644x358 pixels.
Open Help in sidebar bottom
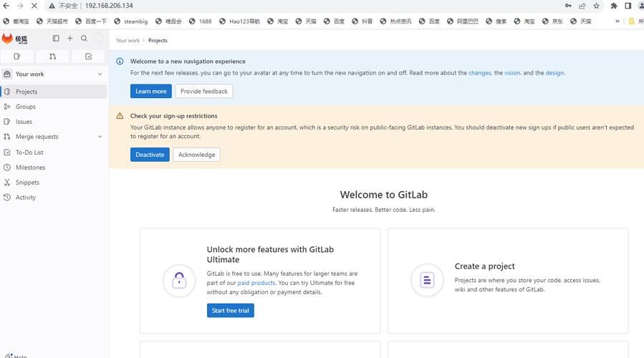tap(16, 356)
